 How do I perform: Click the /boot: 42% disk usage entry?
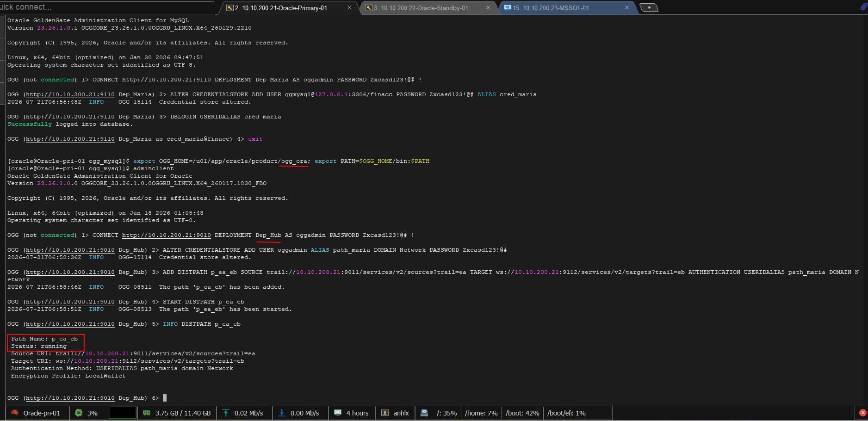coord(522,413)
